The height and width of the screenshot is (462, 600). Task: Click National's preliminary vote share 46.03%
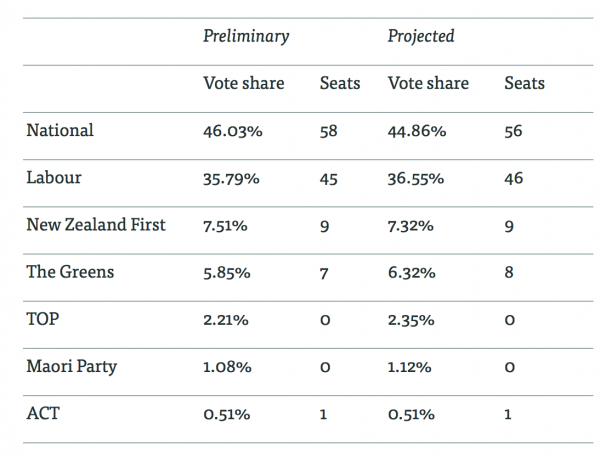tap(233, 132)
